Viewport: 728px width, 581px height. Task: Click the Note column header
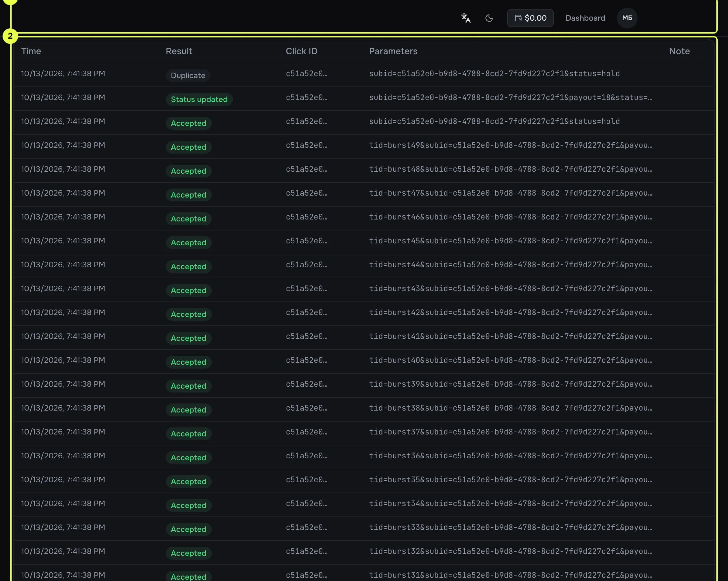point(679,51)
